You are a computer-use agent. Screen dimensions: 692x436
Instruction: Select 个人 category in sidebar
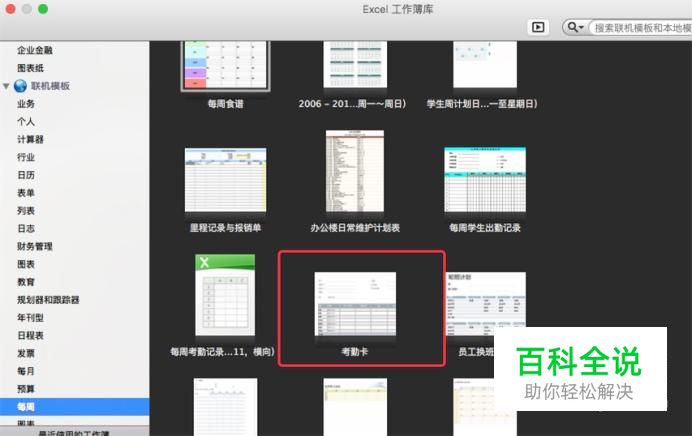point(26,121)
